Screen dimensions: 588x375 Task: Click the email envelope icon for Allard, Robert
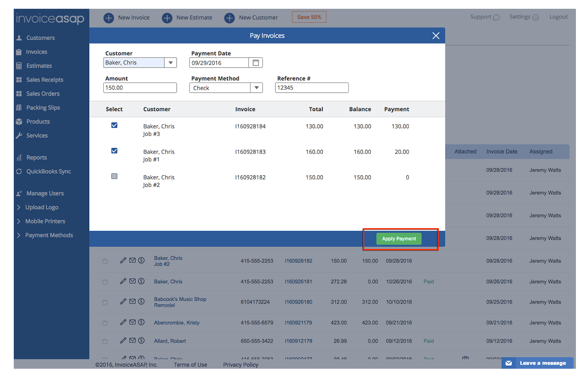133,340
